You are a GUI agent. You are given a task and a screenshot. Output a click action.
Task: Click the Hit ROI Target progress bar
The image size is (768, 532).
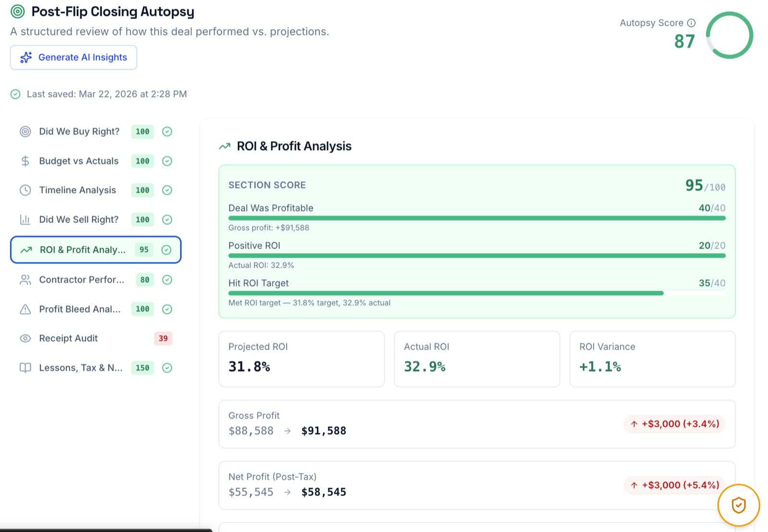click(477, 293)
